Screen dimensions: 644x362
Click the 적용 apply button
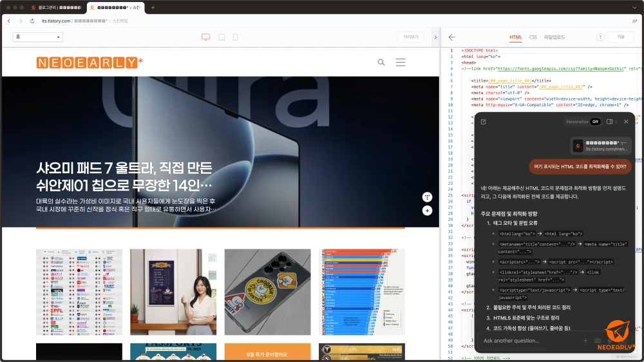point(621,37)
